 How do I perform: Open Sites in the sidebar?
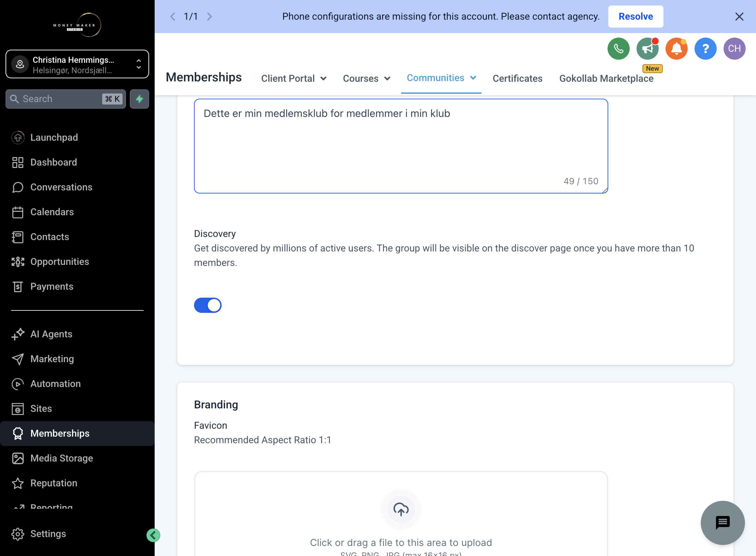(x=77, y=408)
